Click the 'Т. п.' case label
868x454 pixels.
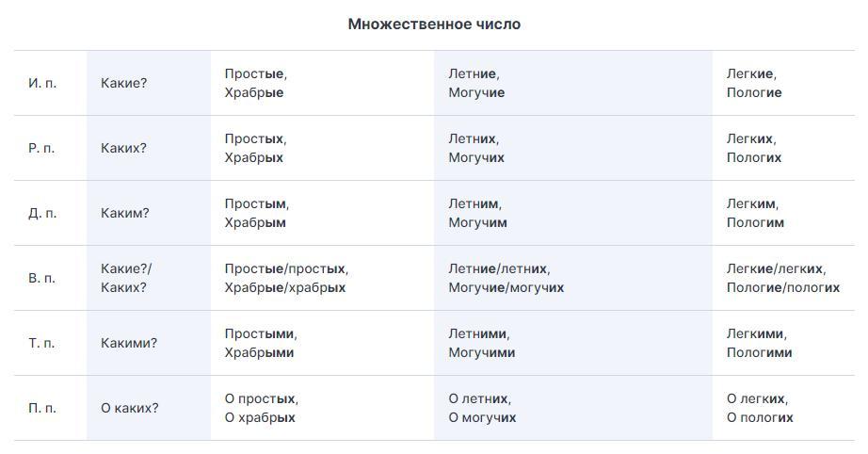tap(41, 343)
